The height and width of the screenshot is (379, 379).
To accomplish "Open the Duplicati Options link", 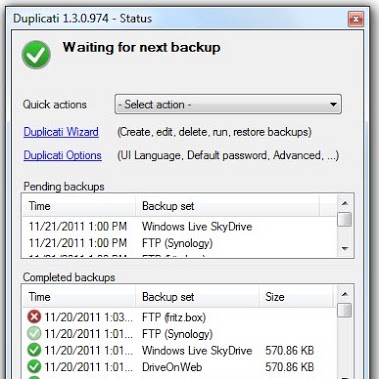I will pyautogui.click(x=62, y=155).
